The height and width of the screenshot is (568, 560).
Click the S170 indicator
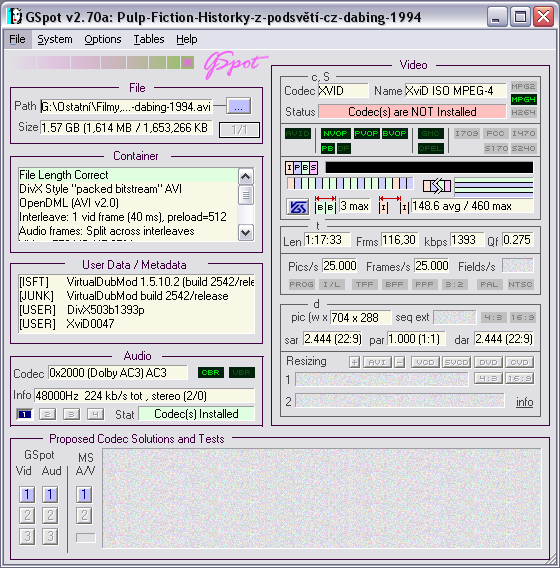pyautogui.click(x=496, y=148)
